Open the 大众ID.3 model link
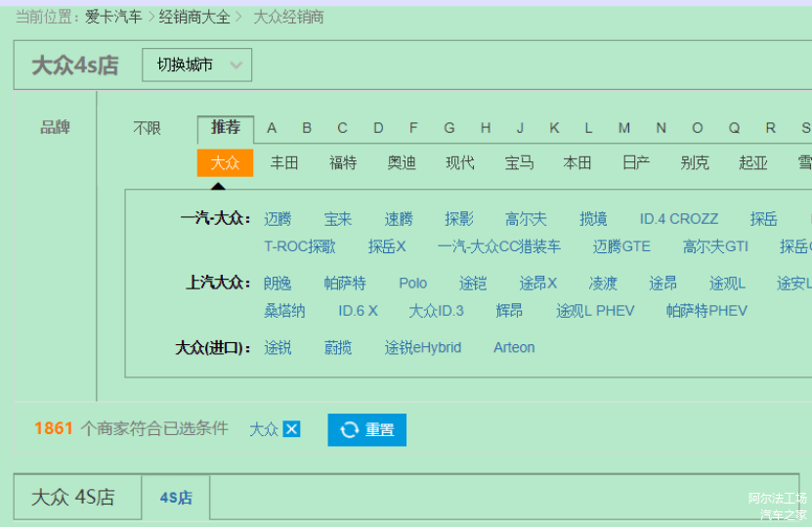This screenshot has width=812, height=528. point(437,311)
